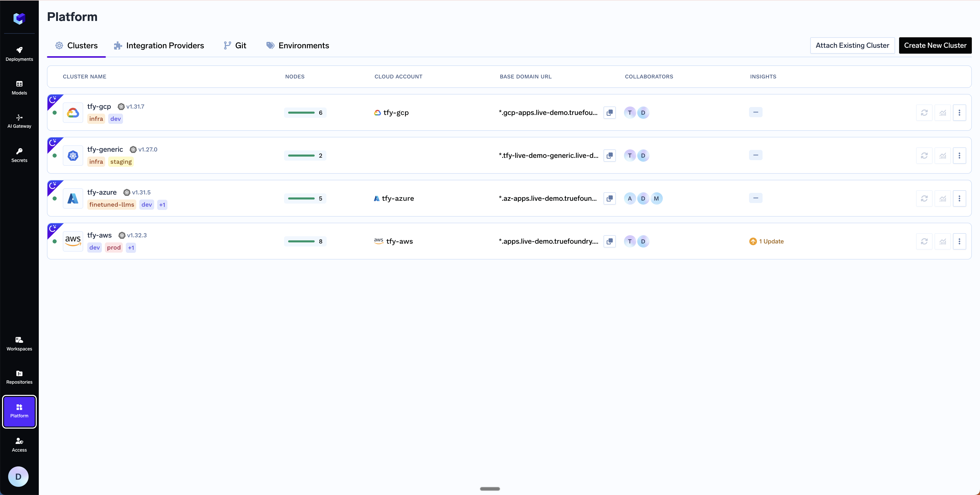Viewport: 980px width, 495px height.
Task: Click the insights dash for tfy-gcp
Action: point(755,112)
